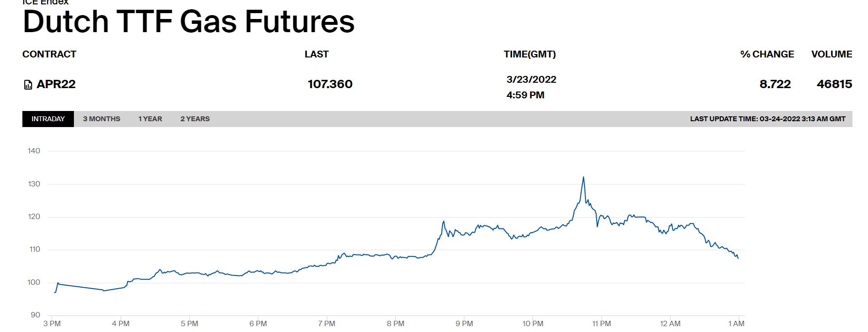Click the VOLUME column header
This screenshot has height=332, width=868.
[x=832, y=54]
